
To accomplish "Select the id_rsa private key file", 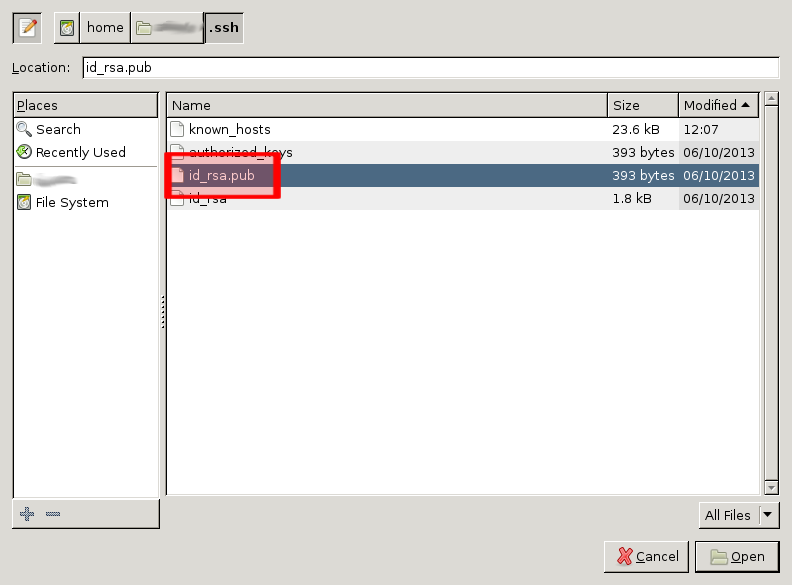I will pos(207,198).
